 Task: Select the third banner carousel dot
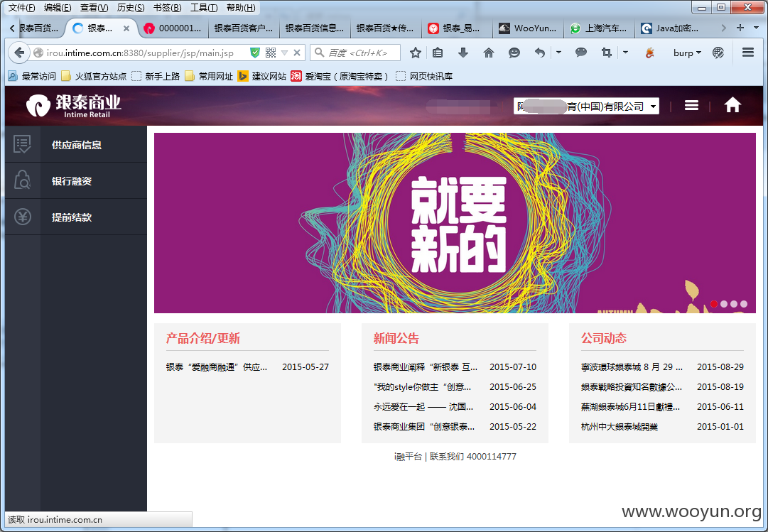click(734, 304)
